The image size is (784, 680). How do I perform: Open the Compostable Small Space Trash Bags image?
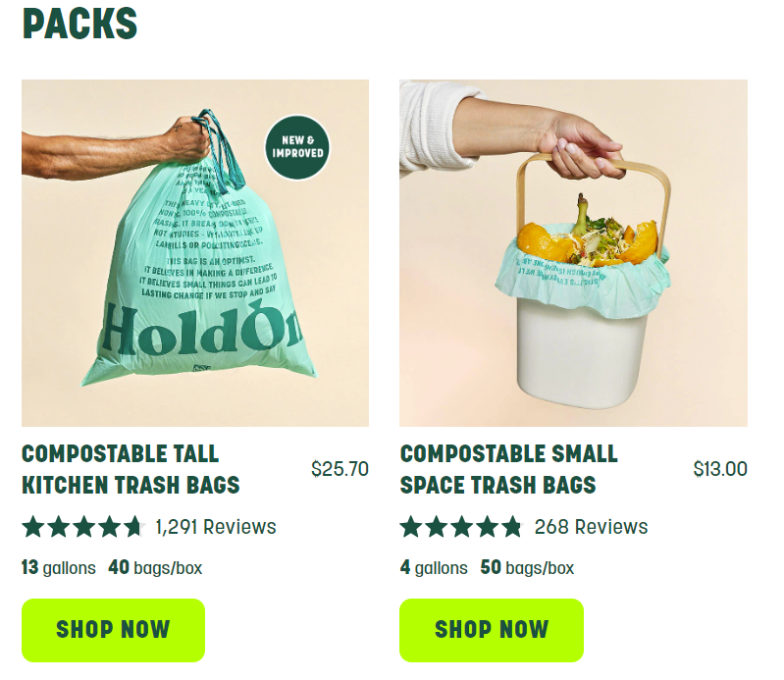coord(573,253)
